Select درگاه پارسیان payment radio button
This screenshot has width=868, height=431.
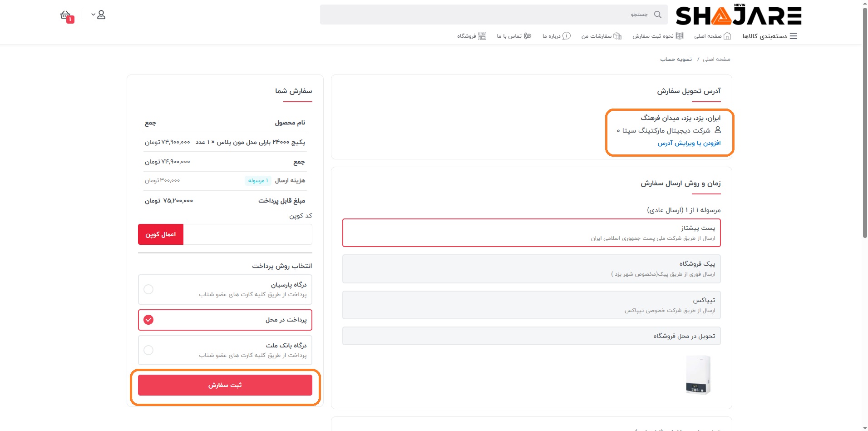tap(148, 289)
